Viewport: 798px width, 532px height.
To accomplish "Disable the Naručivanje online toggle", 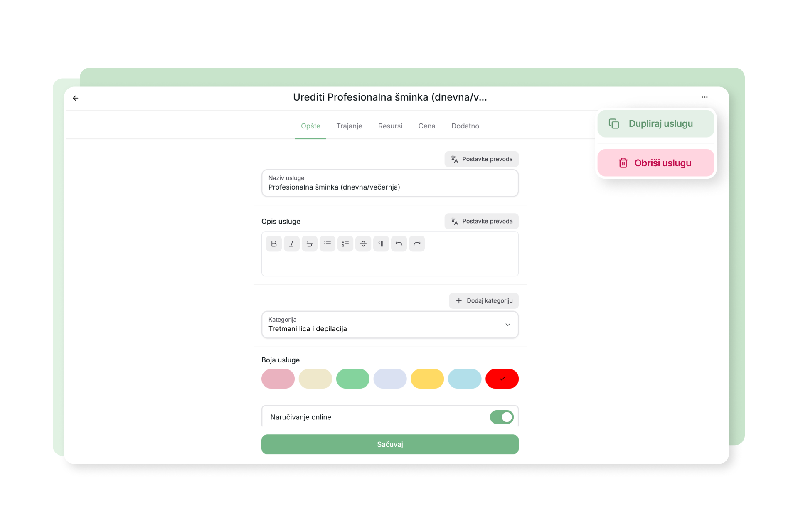I will (x=502, y=417).
